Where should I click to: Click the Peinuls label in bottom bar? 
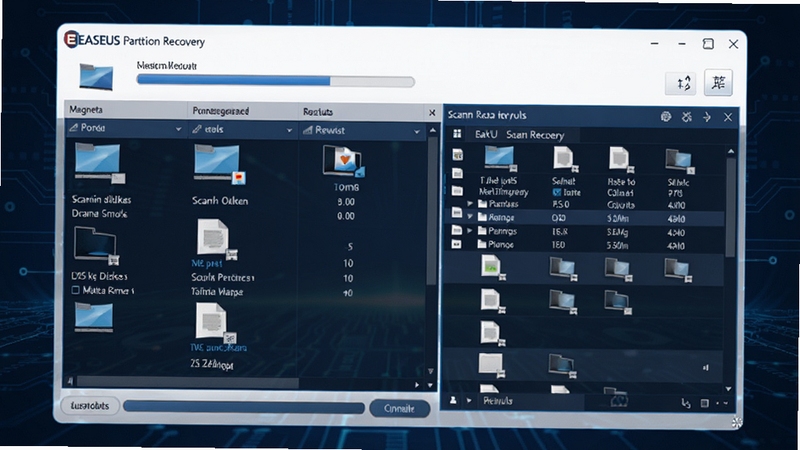point(497,401)
